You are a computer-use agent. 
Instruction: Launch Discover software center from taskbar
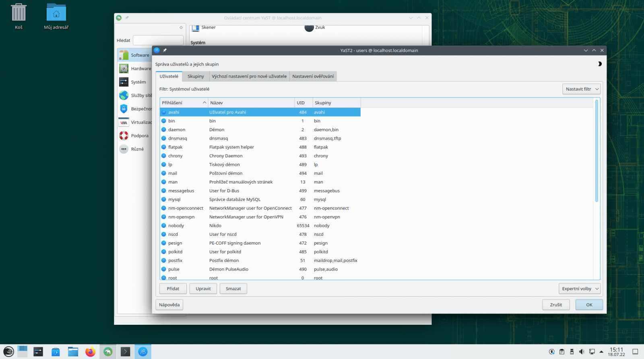(56, 352)
